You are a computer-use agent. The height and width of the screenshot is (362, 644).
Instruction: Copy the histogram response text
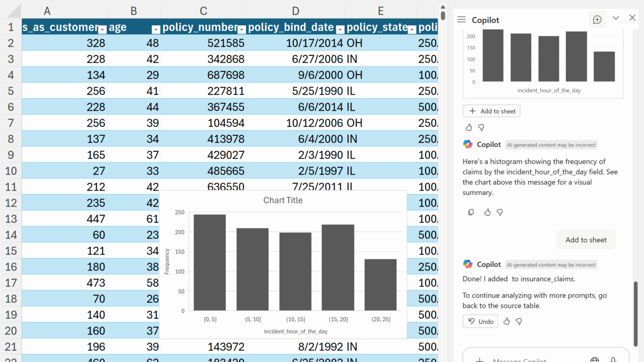[471, 212]
